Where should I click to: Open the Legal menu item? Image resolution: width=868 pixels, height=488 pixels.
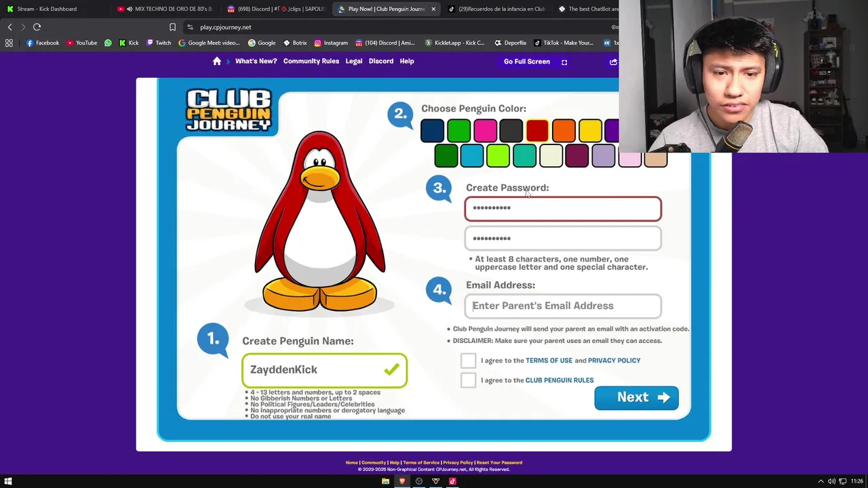click(x=354, y=61)
